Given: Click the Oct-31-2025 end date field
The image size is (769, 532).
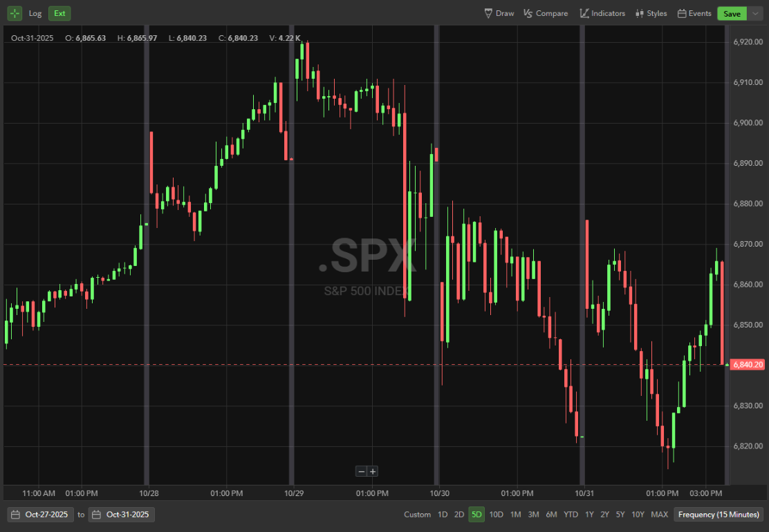Looking at the screenshot, I should [122, 515].
